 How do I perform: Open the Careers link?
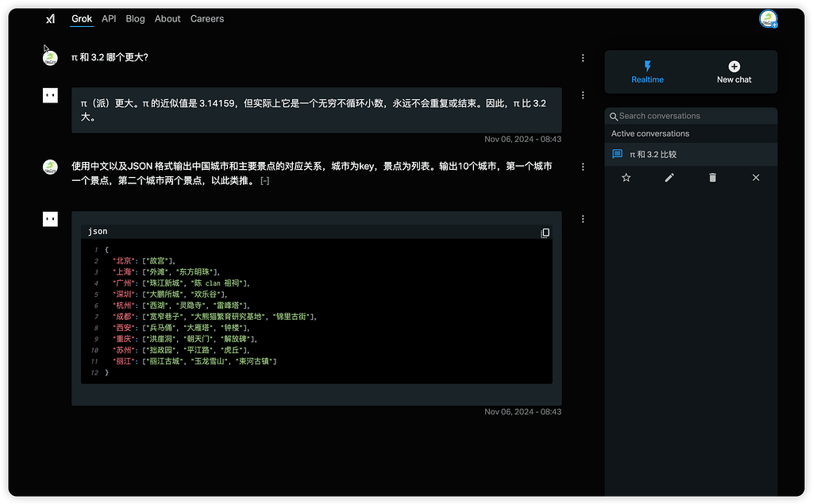pyautogui.click(x=207, y=19)
